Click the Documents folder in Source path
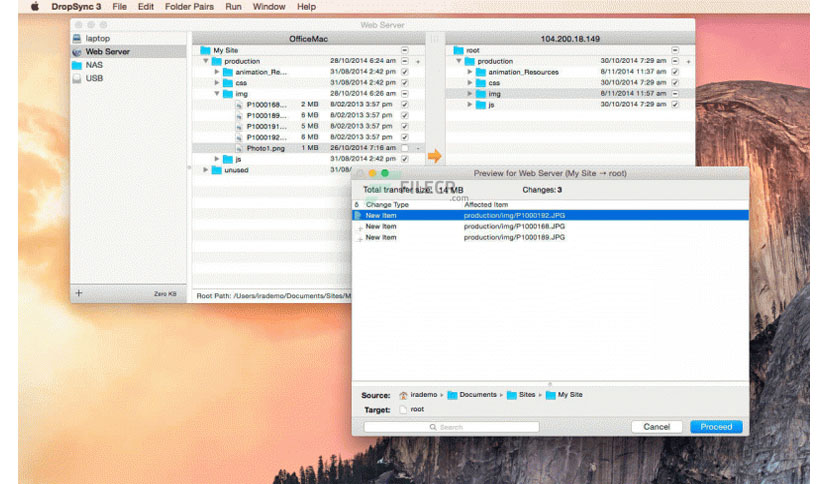This screenshot has height=484, width=836. [452, 395]
